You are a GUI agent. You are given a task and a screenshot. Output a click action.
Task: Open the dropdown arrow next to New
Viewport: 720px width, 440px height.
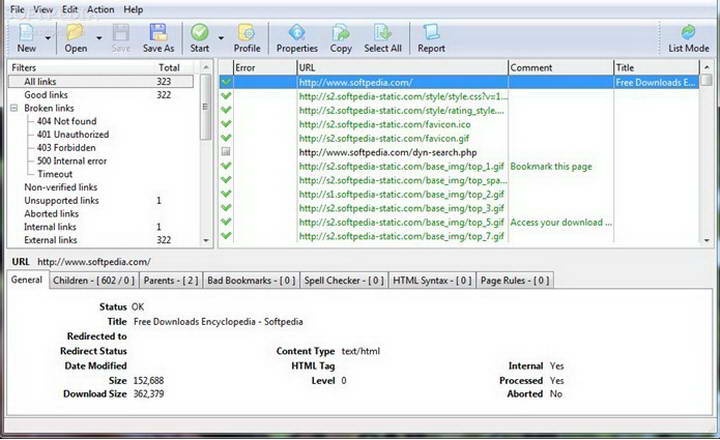pyautogui.click(x=47, y=38)
